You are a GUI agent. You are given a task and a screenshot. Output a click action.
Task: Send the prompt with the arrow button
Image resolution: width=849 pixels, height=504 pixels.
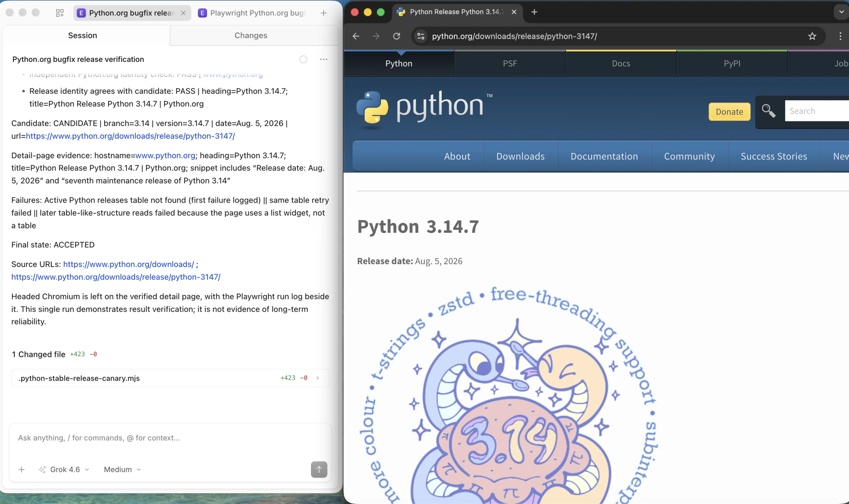pos(319,469)
